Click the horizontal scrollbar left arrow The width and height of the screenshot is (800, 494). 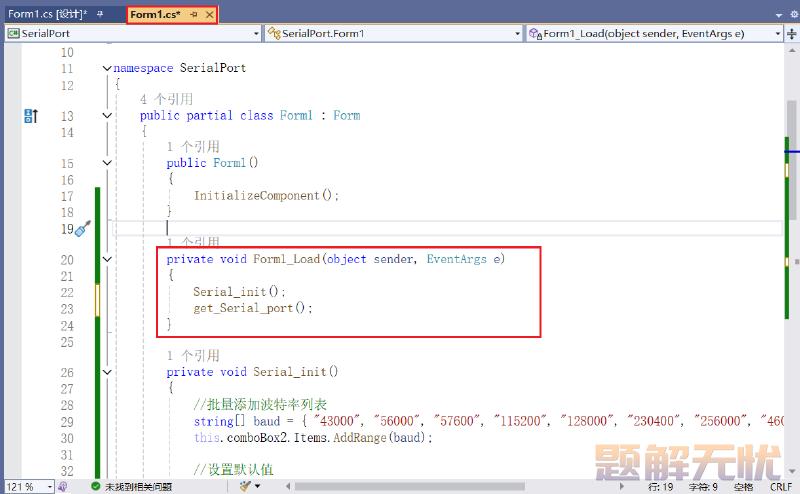tap(288, 486)
